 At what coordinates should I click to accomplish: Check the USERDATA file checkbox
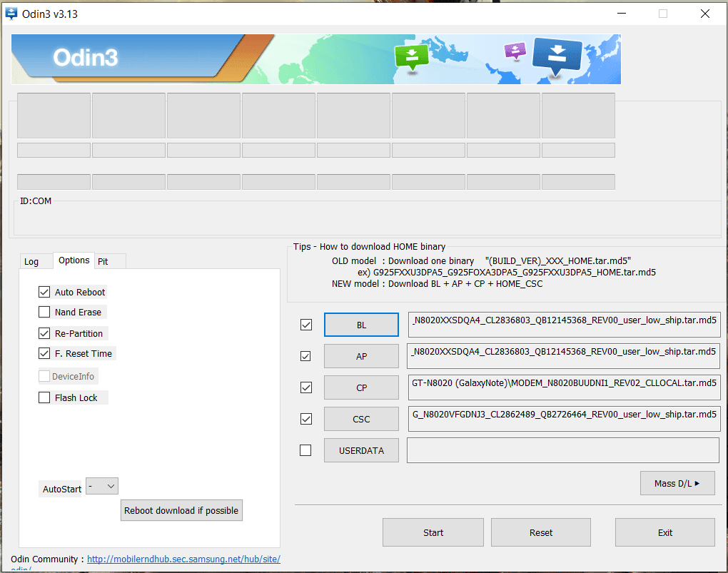click(305, 450)
